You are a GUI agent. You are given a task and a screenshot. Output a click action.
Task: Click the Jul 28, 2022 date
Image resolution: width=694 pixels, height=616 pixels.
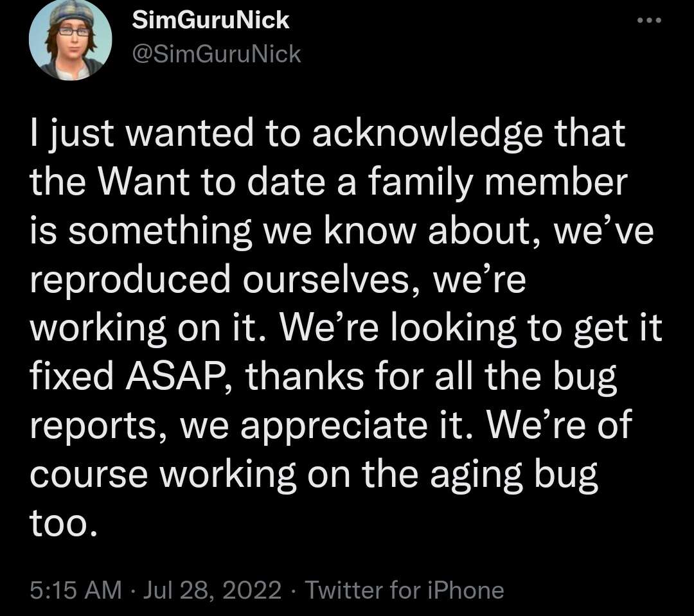tap(212, 590)
